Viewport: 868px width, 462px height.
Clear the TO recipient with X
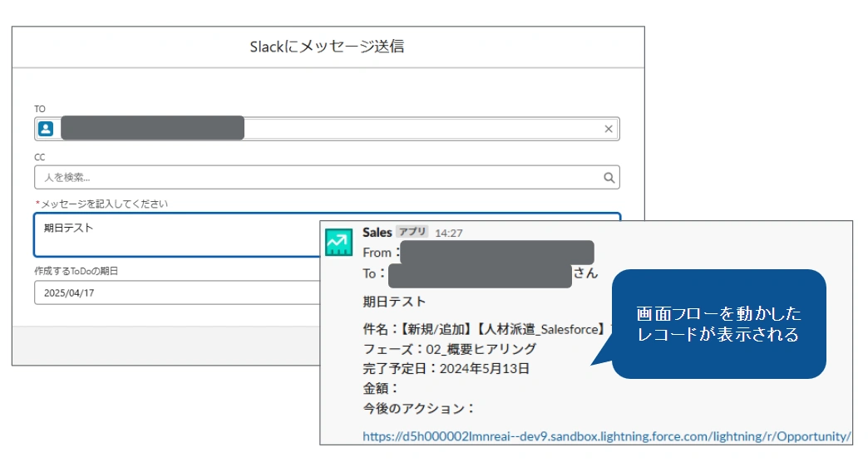tap(609, 129)
